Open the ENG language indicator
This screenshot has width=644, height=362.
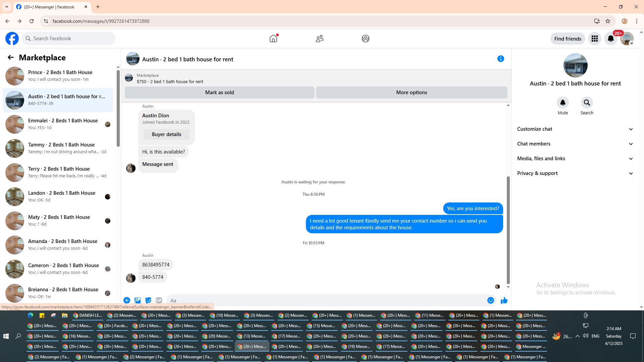click(595, 336)
